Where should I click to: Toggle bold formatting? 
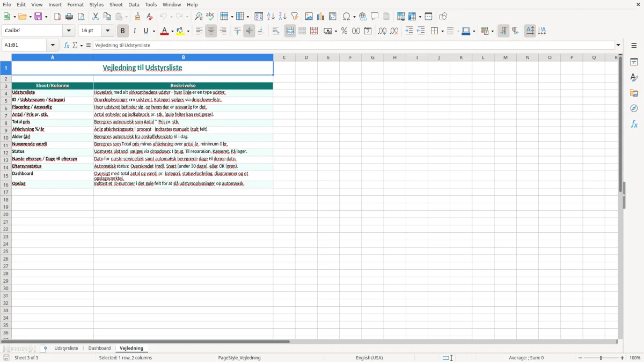(123, 31)
